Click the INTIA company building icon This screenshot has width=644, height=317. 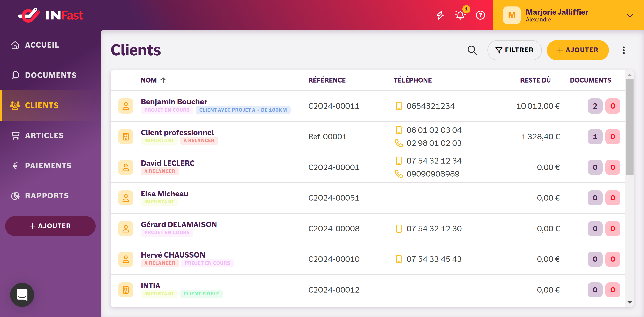point(126,290)
